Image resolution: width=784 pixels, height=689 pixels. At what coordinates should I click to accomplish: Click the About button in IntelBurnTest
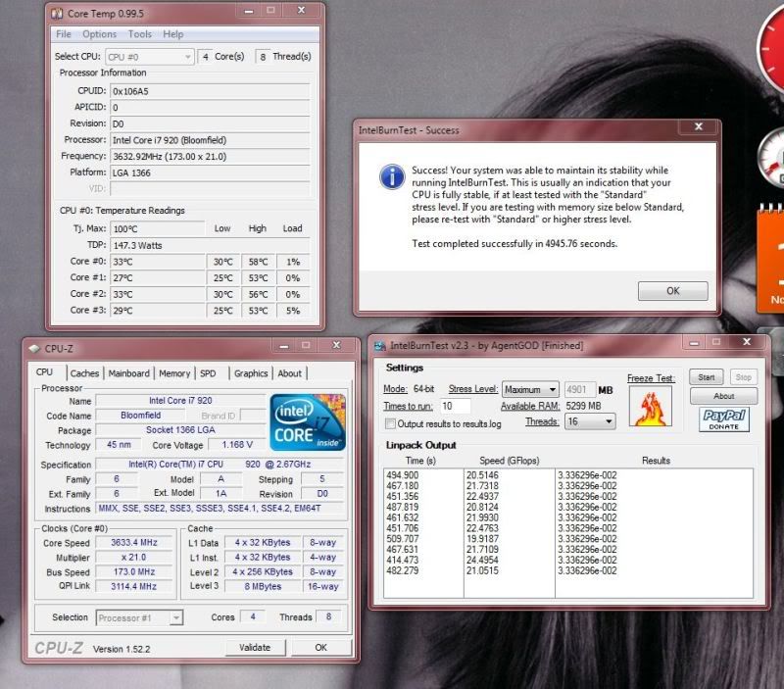pyautogui.click(x=724, y=396)
